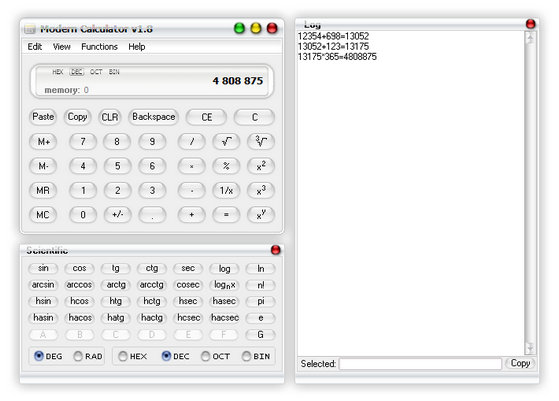Click the percent key
This screenshot has height=401, width=559.
point(226,166)
